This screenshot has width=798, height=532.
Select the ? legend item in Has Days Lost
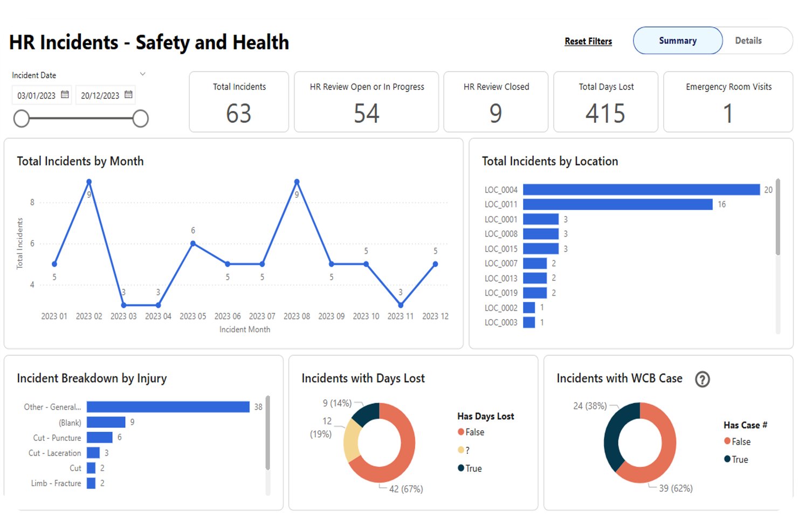pyautogui.click(x=464, y=450)
